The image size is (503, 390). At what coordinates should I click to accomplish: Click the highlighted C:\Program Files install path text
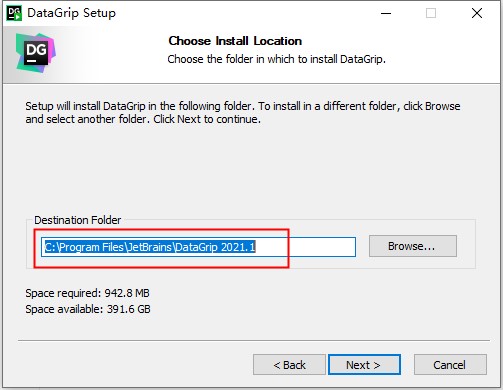[150, 247]
